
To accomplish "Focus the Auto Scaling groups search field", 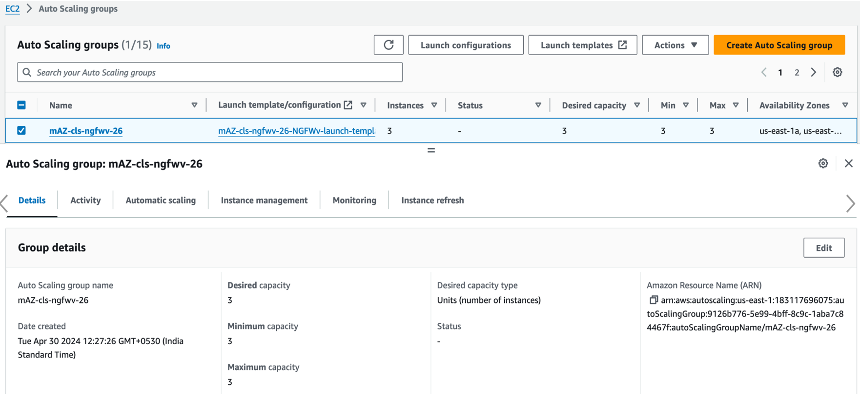I will coord(210,72).
